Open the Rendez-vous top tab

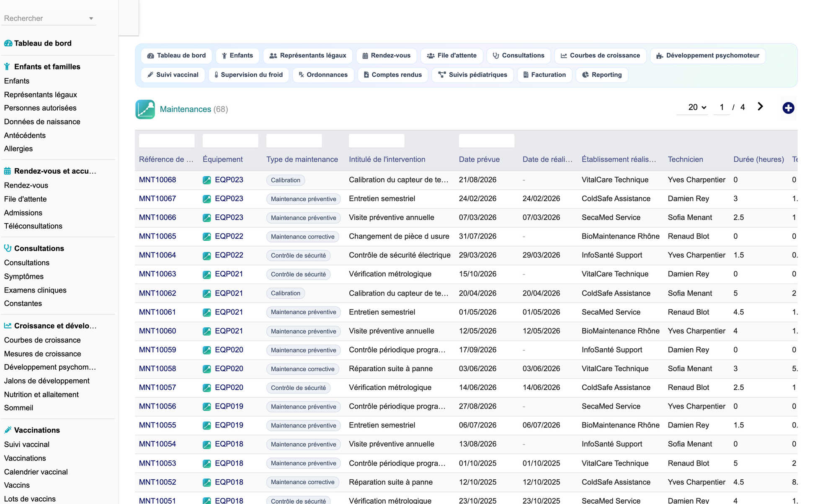386,56
